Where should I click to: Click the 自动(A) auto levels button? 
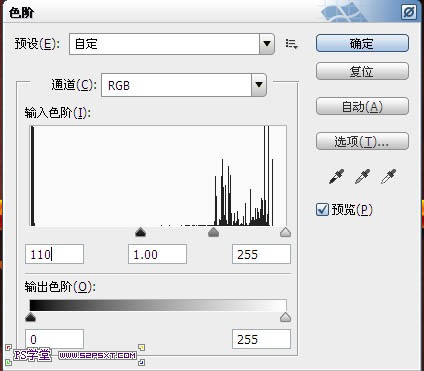click(x=362, y=106)
